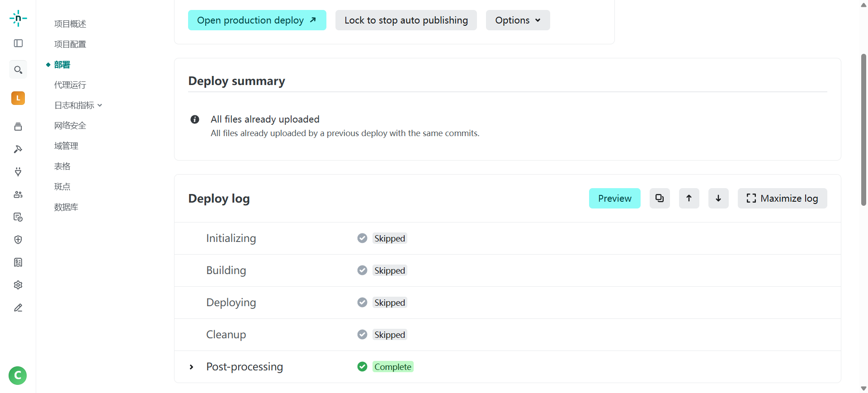This screenshot has width=868, height=393.
Task: Go to 网络安全 in the side menu
Action: click(x=70, y=126)
